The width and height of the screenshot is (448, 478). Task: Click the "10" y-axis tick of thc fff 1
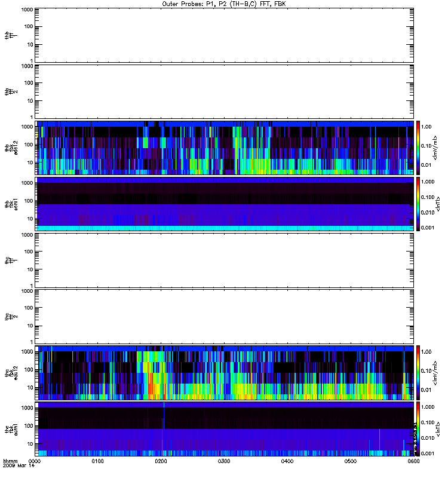(30, 269)
